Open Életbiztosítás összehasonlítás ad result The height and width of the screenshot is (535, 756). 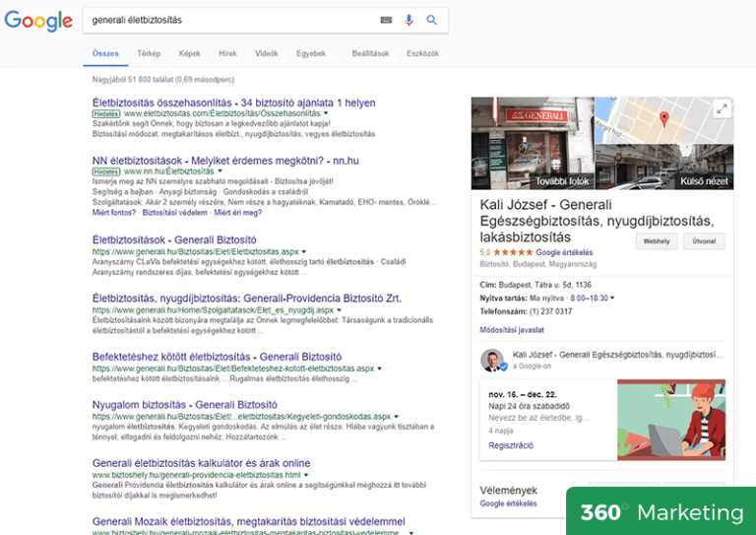(234, 102)
